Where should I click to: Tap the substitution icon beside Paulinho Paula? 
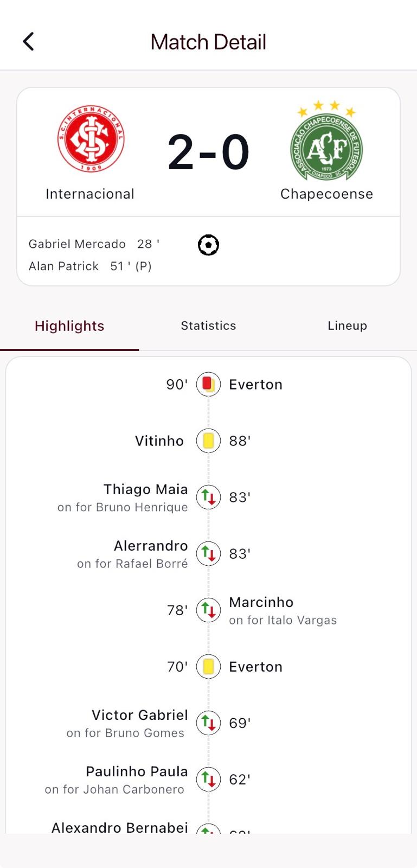208,780
